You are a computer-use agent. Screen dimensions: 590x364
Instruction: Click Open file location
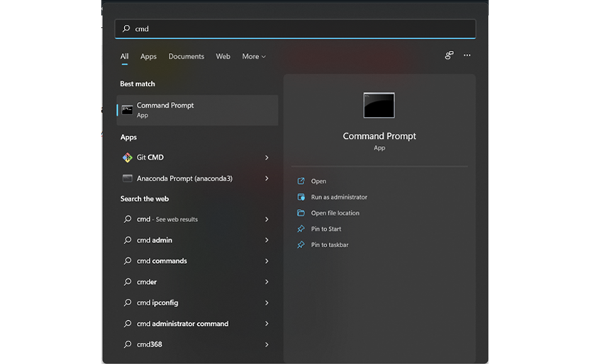point(335,213)
